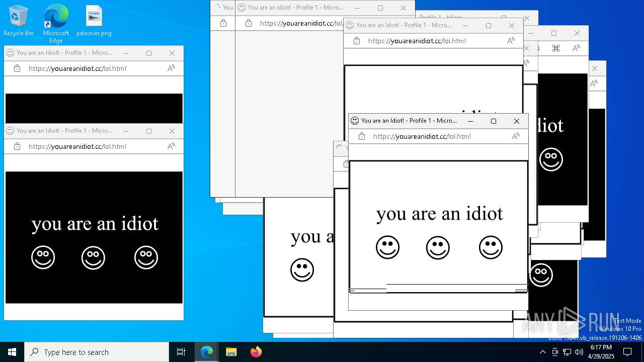Open the notification center
Screen dimensions: 644x362
(x=627, y=352)
